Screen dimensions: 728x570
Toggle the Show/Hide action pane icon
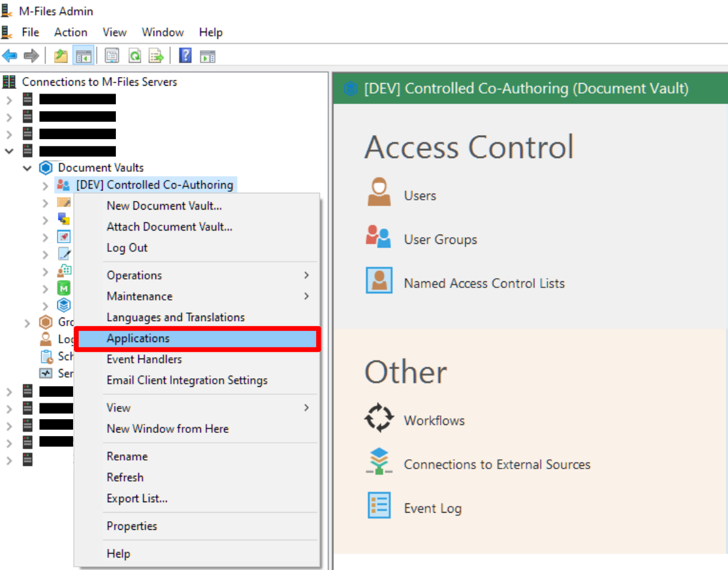point(208,56)
